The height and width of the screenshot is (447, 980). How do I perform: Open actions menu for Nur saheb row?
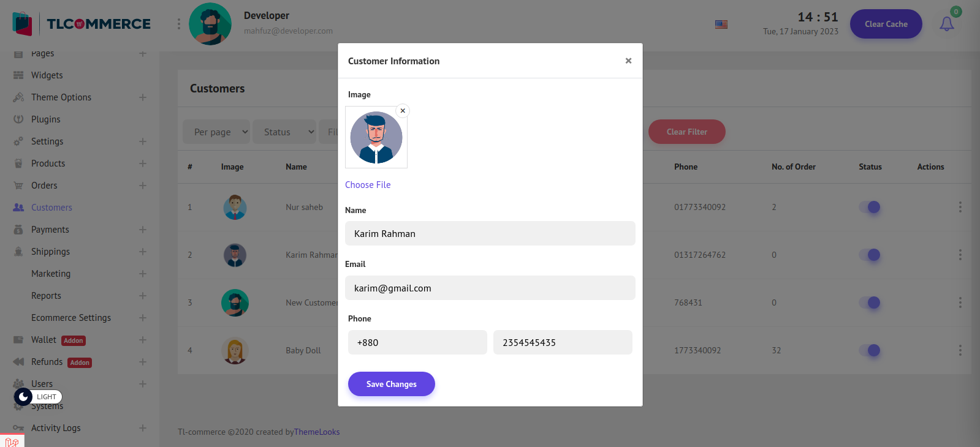click(x=960, y=207)
